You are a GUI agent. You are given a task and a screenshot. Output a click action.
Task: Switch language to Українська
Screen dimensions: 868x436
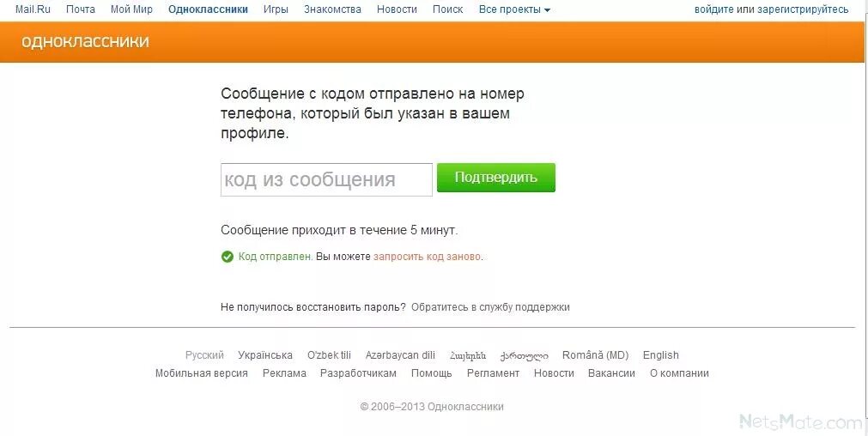265,355
